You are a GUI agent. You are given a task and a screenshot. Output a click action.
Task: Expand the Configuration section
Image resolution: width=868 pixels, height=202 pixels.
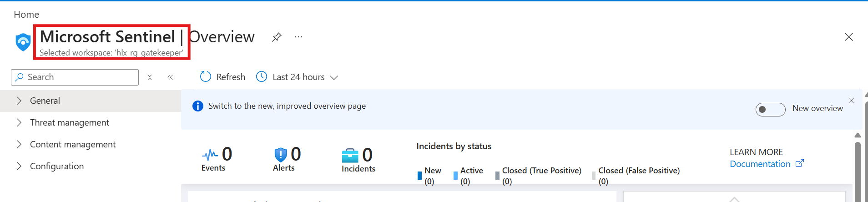(x=91, y=167)
